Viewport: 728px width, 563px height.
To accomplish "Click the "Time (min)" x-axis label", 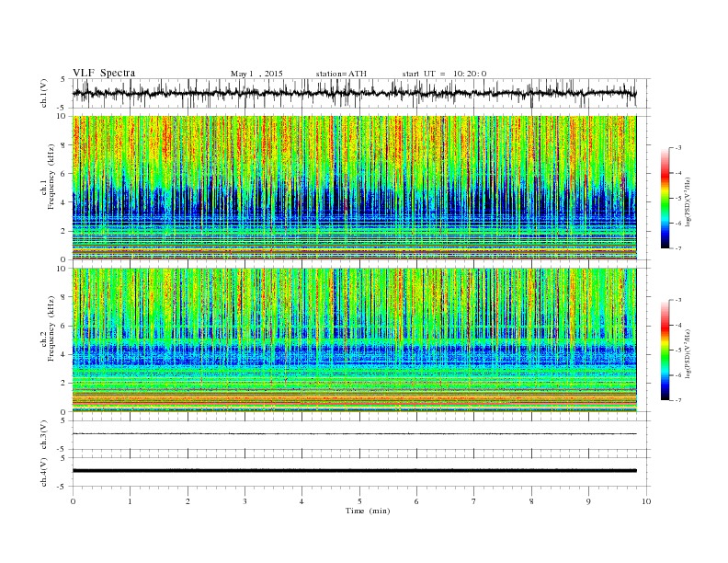I will tap(368, 511).
